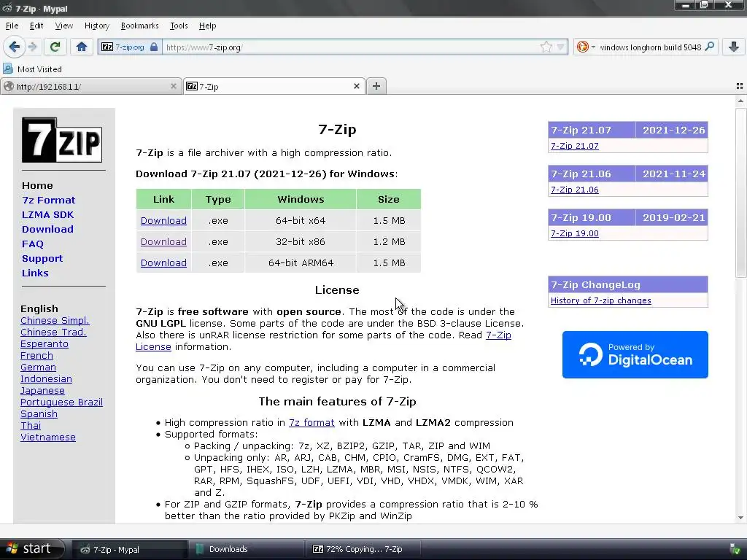Switch language to French
This screenshot has height=560, width=747.
tap(36, 355)
